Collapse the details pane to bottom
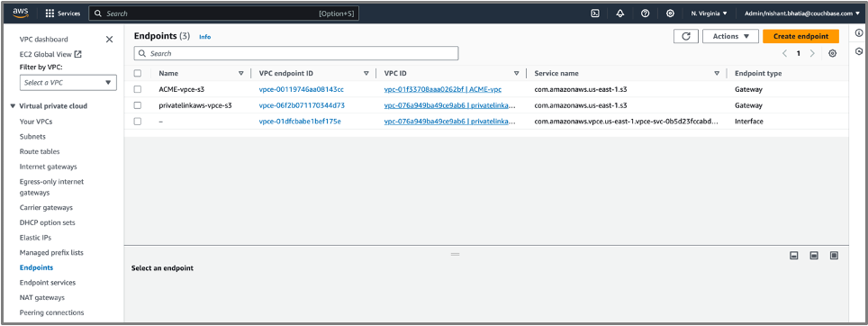 pos(794,255)
